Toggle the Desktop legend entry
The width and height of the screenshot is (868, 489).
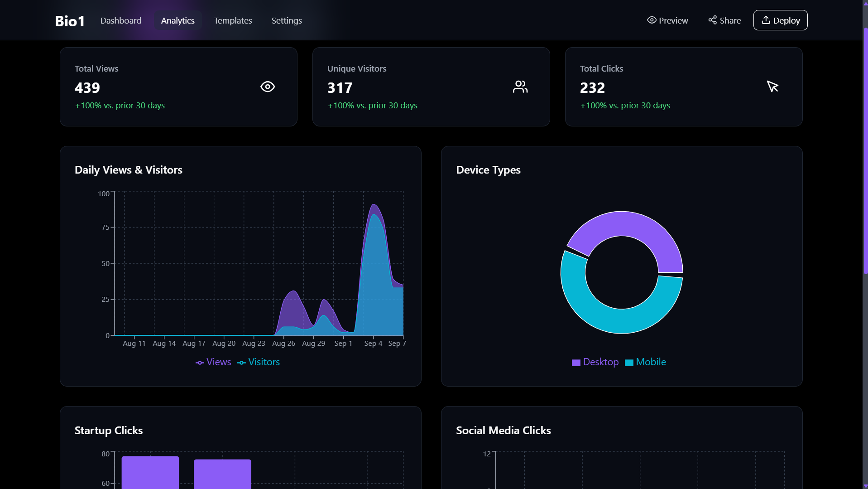[595, 362]
